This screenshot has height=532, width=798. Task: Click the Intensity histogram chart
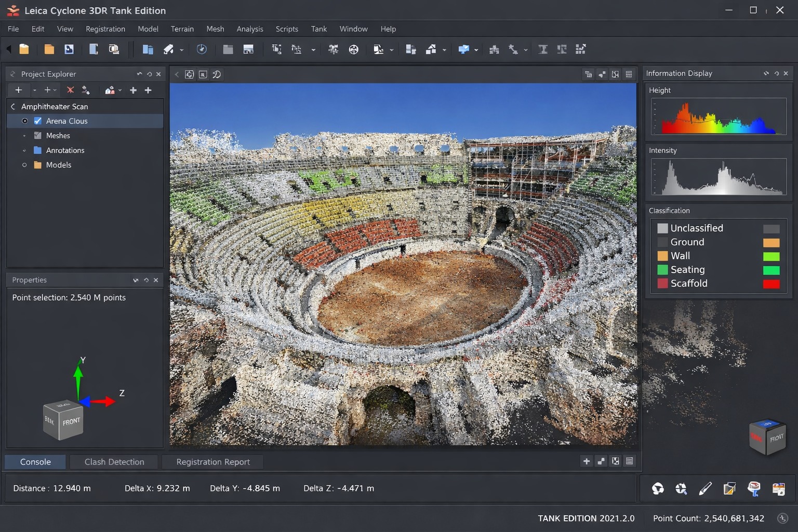pos(719,177)
